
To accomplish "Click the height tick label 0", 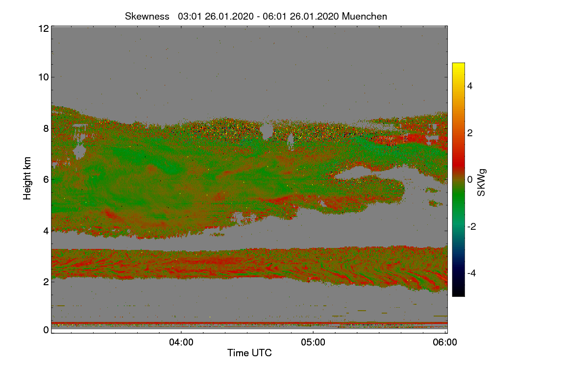I will [x=46, y=330].
